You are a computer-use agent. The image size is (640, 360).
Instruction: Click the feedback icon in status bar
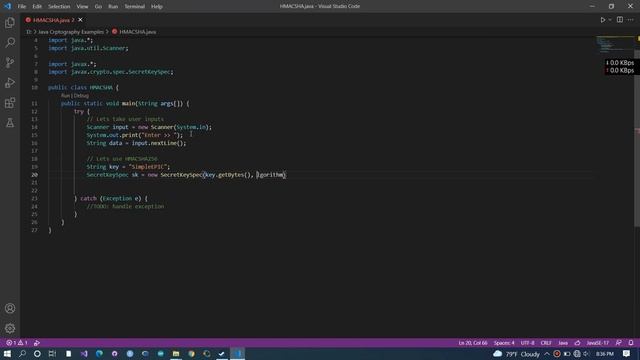coord(619,343)
